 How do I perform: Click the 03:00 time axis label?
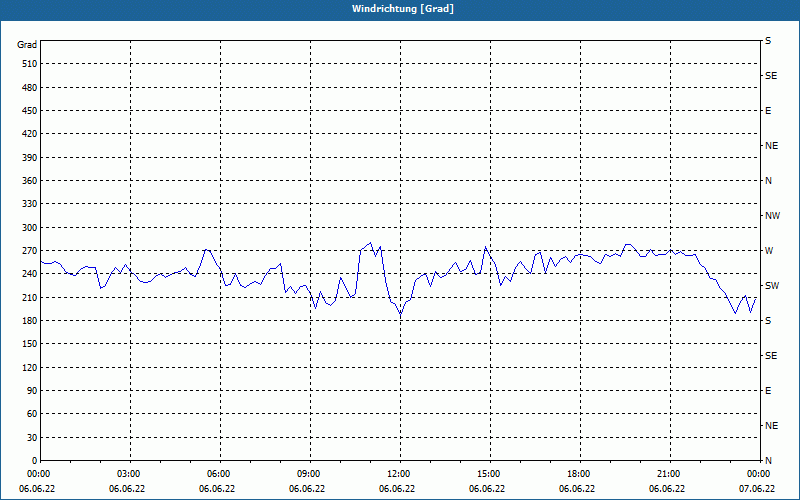click(x=128, y=473)
